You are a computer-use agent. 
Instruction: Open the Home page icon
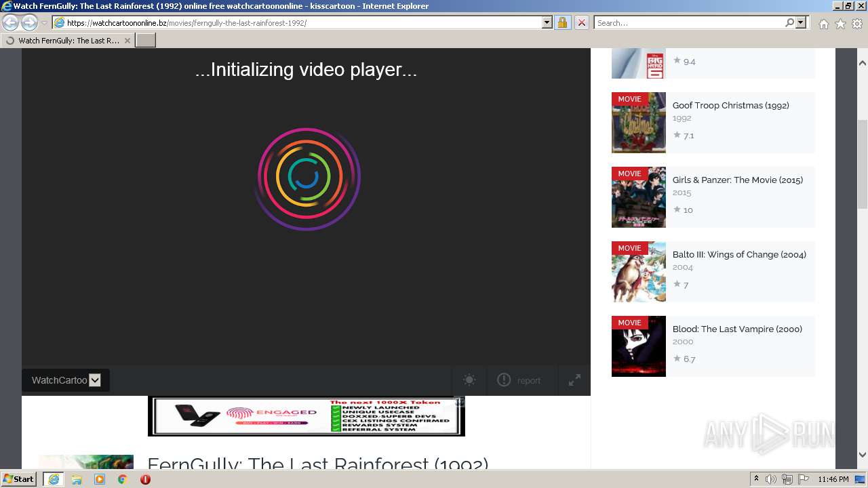tap(823, 24)
